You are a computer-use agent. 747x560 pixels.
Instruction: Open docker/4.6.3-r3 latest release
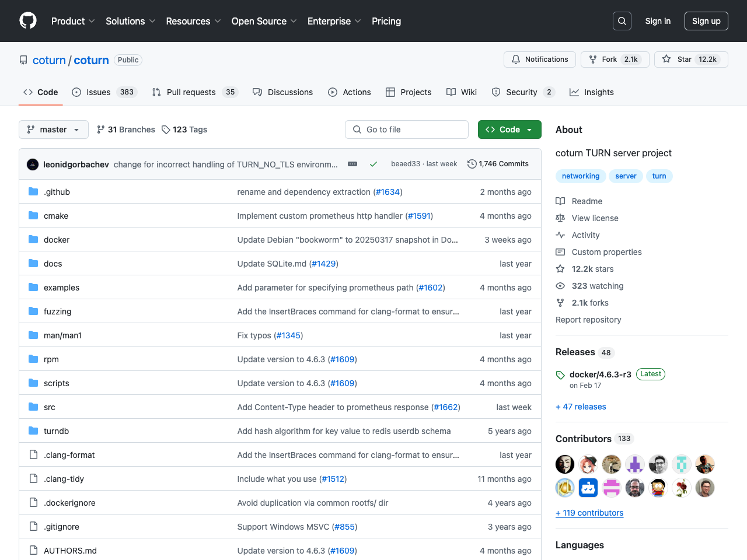pyautogui.click(x=600, y=374)
